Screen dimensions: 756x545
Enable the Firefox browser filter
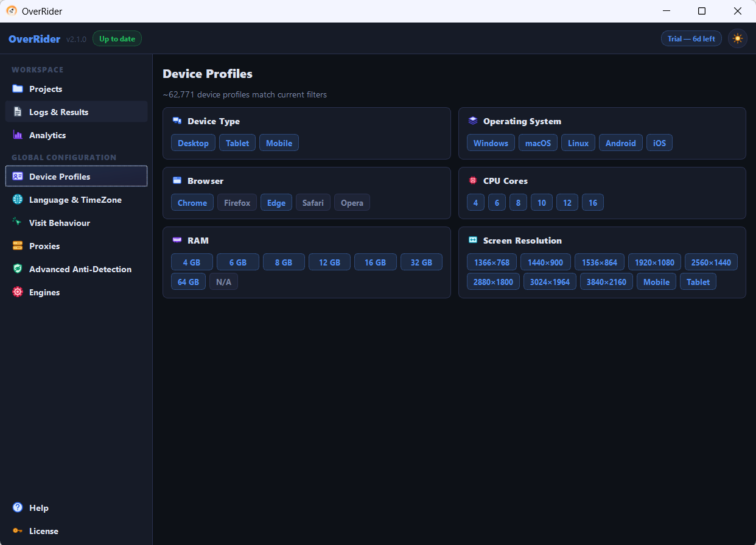(237, 203)
